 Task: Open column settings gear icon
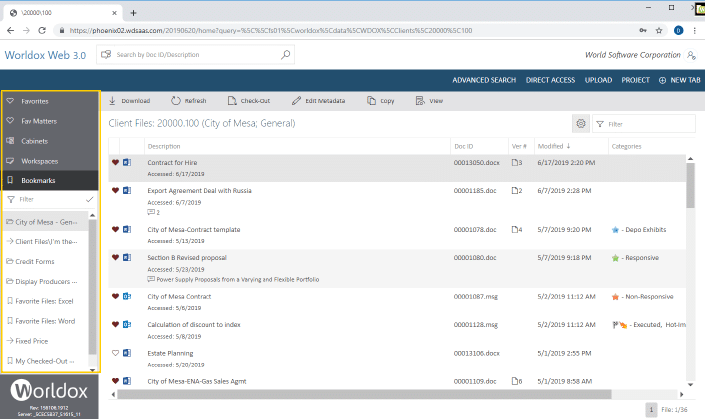click(581, 124)
